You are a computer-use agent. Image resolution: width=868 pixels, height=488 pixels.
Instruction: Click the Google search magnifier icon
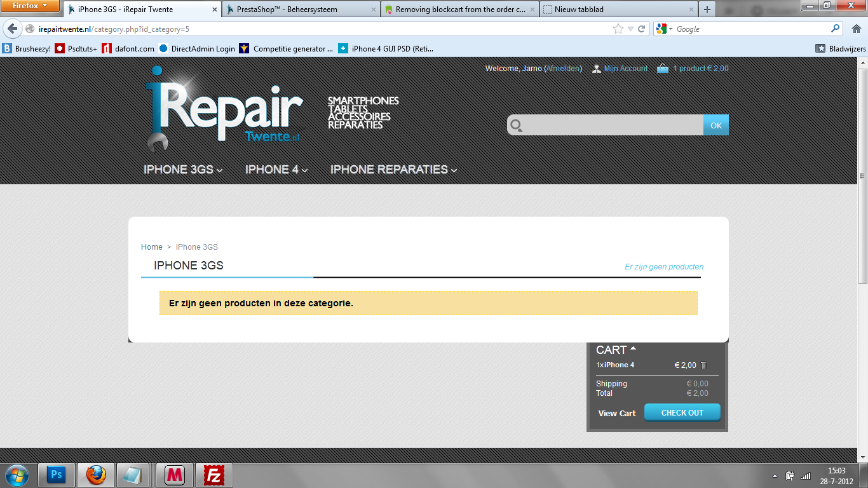click(x=836, y=29)
